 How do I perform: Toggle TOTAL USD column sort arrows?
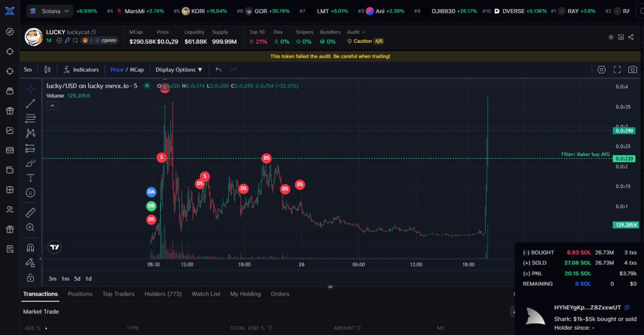coord(263,328)
